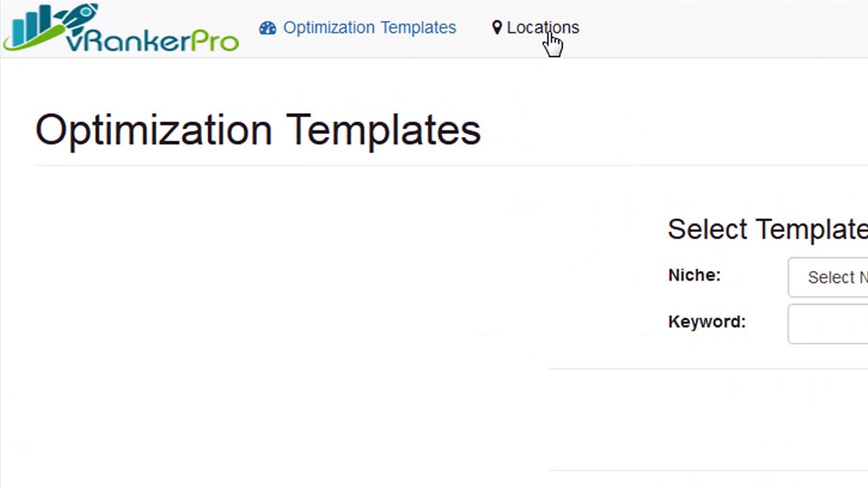Screen dimensions: 868x488
Task: Click the Keyword label
Action: (x=707, y=322)
